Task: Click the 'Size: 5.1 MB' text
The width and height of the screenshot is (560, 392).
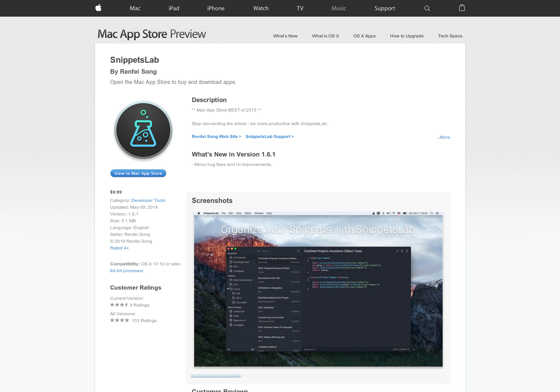Action: click(123, 221)
